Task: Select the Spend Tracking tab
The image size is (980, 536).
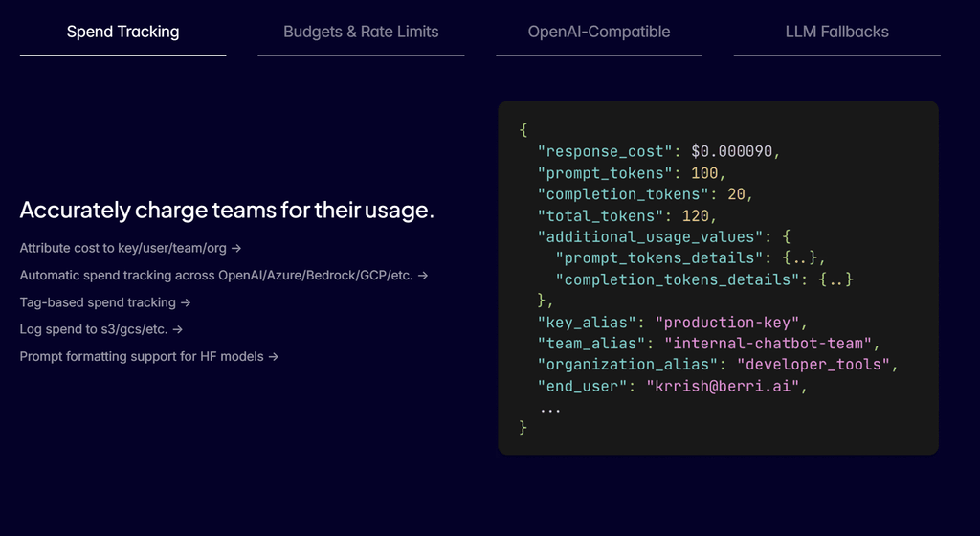Action: tap(122, 32)
